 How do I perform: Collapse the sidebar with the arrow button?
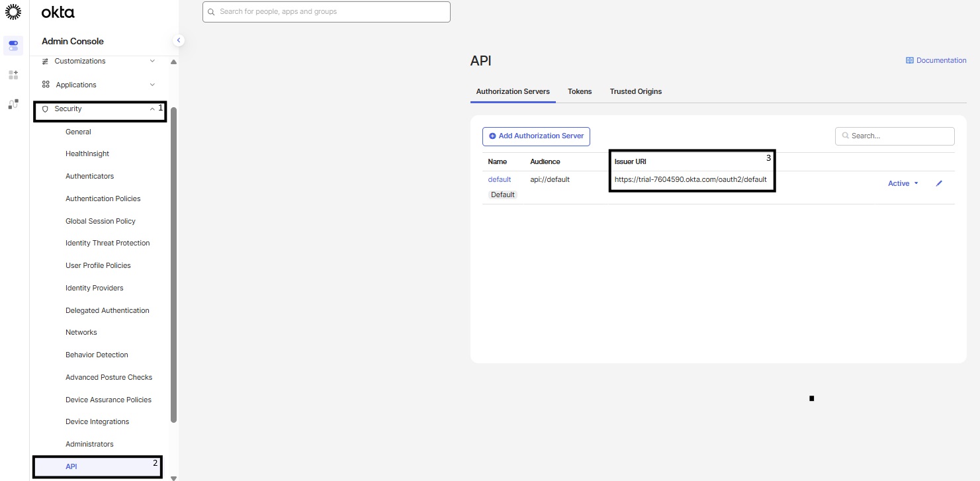(x=178, y=40)
